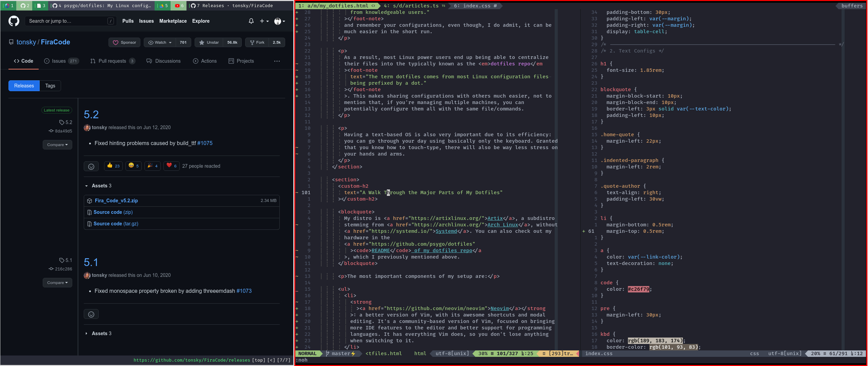868x366 pixels.
Task: Open the 56.8k stargazers count
Action: (232, 42)
